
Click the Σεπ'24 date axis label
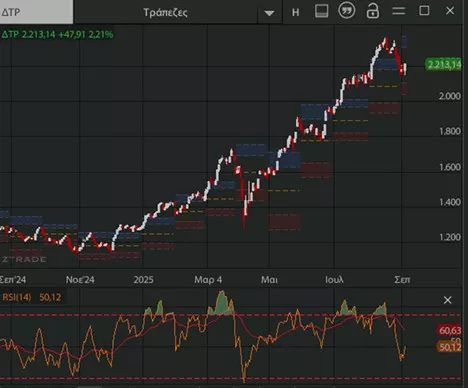(13, 280)
